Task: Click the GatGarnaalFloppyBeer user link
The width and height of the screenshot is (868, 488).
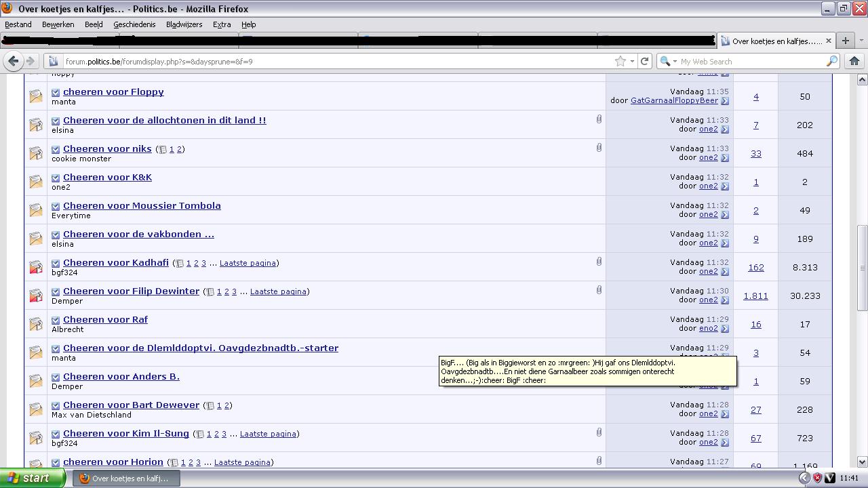Action: (674, 100)
